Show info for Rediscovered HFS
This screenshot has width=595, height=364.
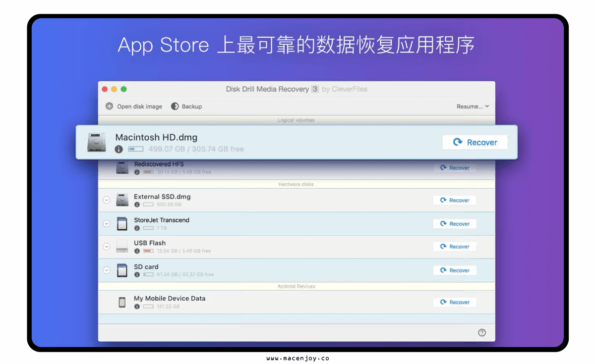coord(137,172)
